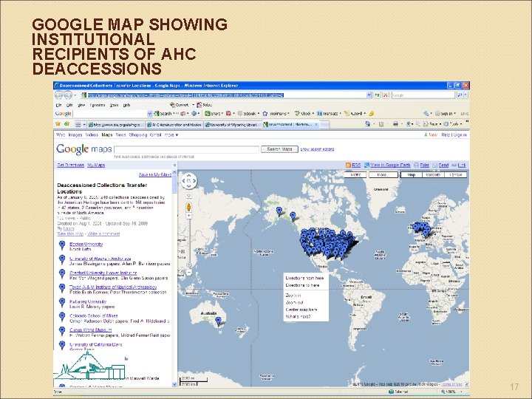Click the IE Home icon in command bar

tap(367, 124)
